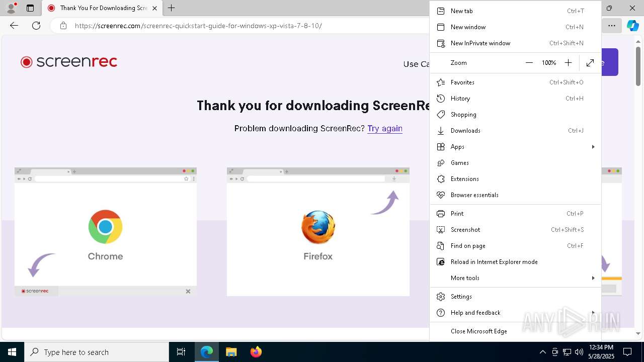The image size is (644, 362).
Task: Open the Windows Start menu
Action: [12, 352]
